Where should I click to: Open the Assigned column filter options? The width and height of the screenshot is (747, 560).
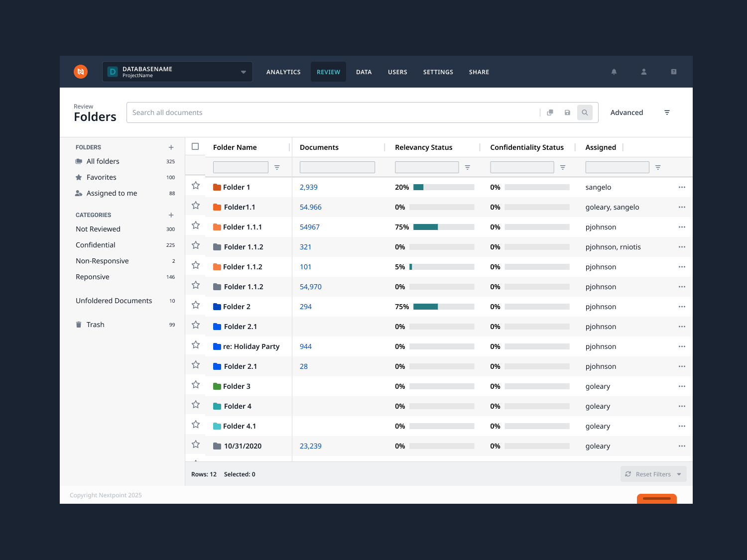click(x=658, y=168)
